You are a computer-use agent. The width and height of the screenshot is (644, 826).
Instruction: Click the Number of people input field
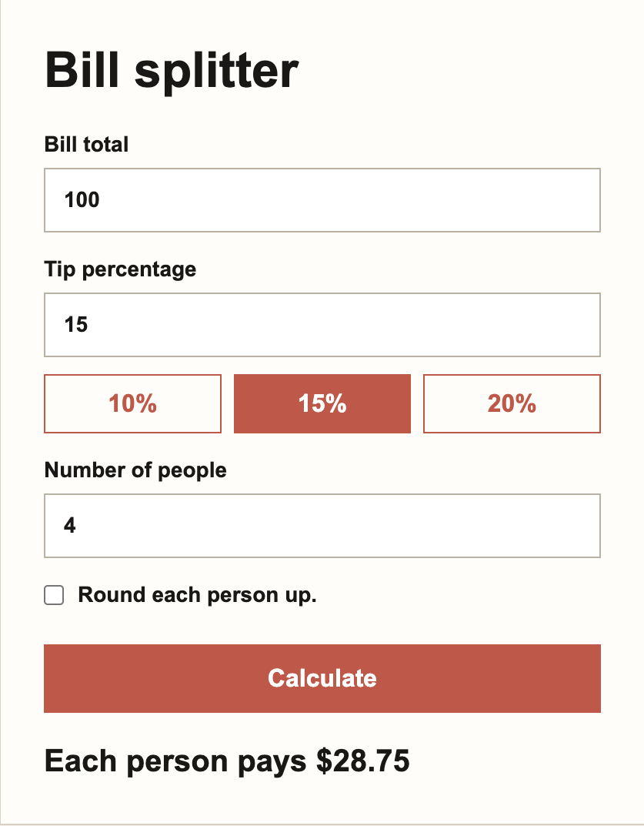click(x=322, y=526)
